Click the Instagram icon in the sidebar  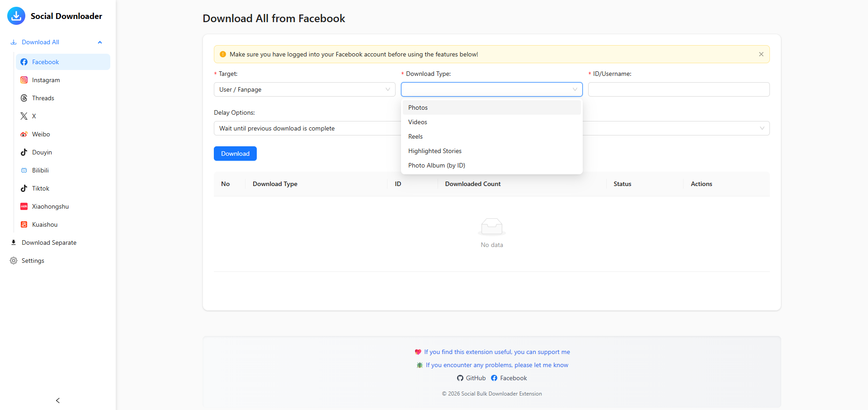24,80
